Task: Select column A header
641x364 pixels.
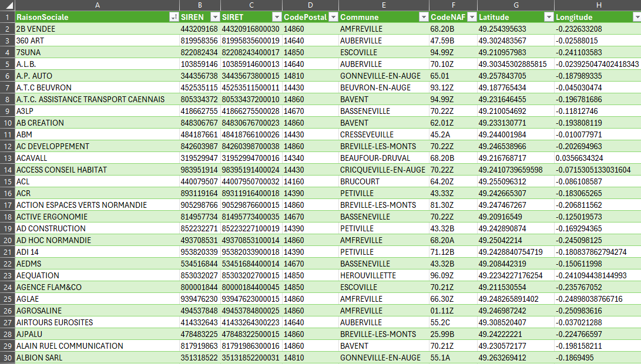Action: (x=98, y=5)
